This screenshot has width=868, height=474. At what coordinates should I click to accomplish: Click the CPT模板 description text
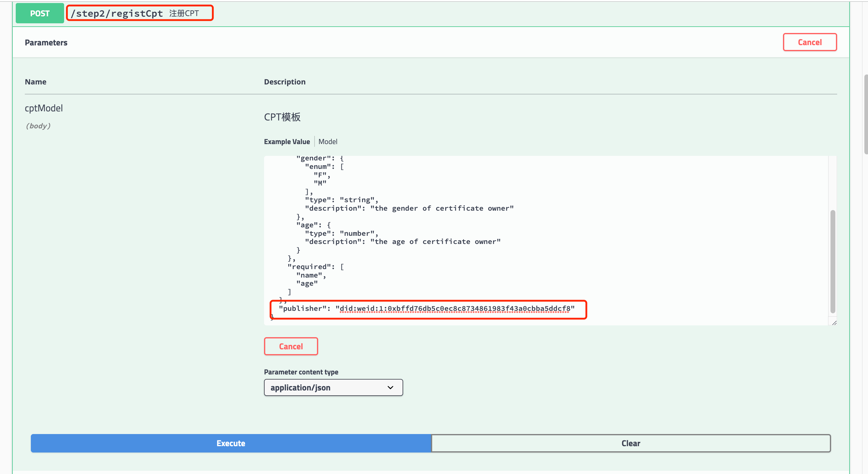click(x=282, y=117)
